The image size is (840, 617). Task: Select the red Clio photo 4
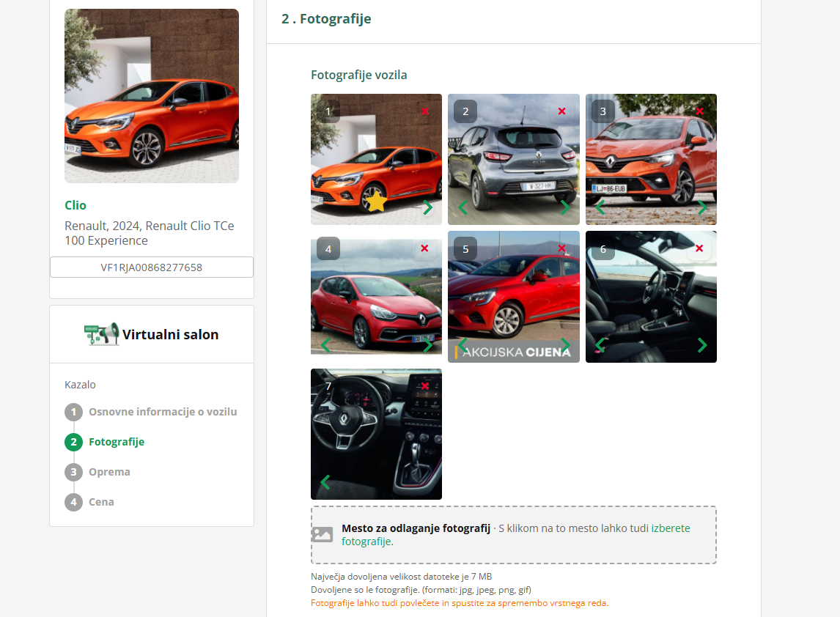376,297
